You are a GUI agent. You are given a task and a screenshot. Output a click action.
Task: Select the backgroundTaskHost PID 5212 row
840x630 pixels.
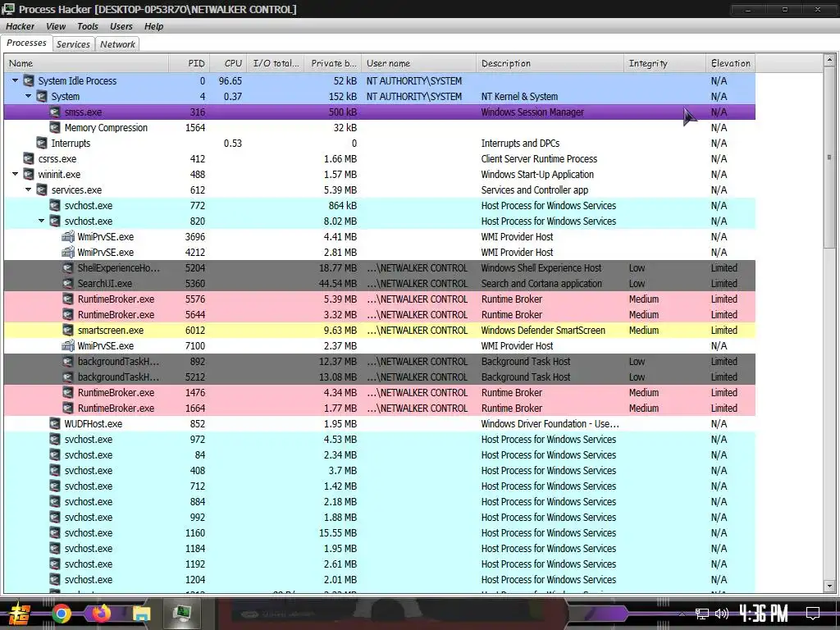point(380,377)
